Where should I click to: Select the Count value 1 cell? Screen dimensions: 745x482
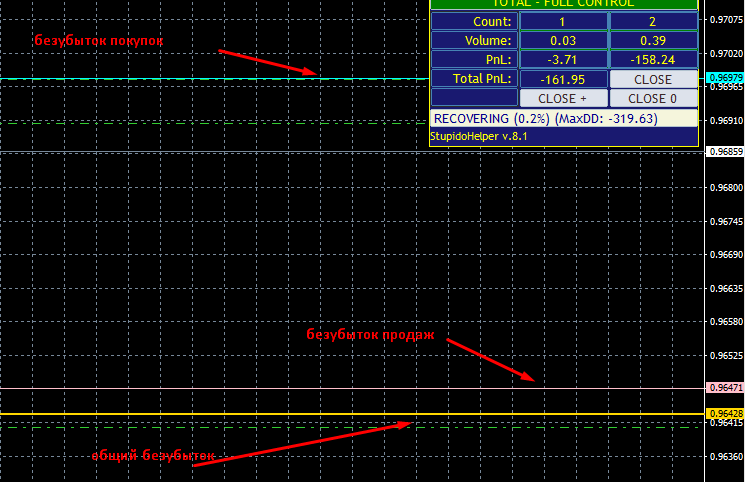click(564, 21)
